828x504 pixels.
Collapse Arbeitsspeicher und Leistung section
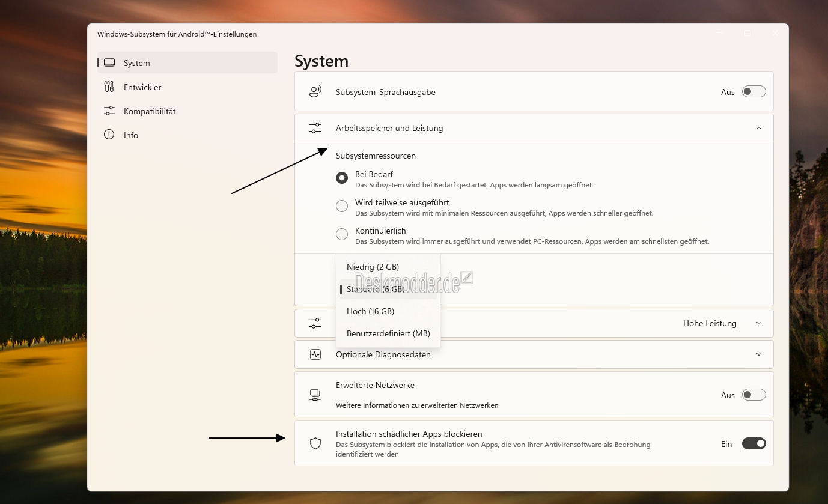[x=758, y=128]
